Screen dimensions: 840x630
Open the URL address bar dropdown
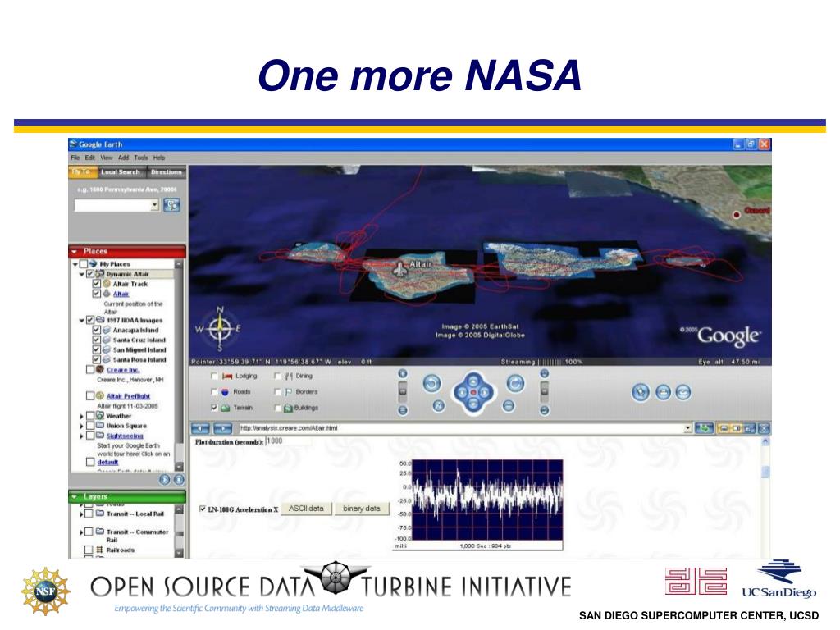pyautogui.click(x=688, y=428)
